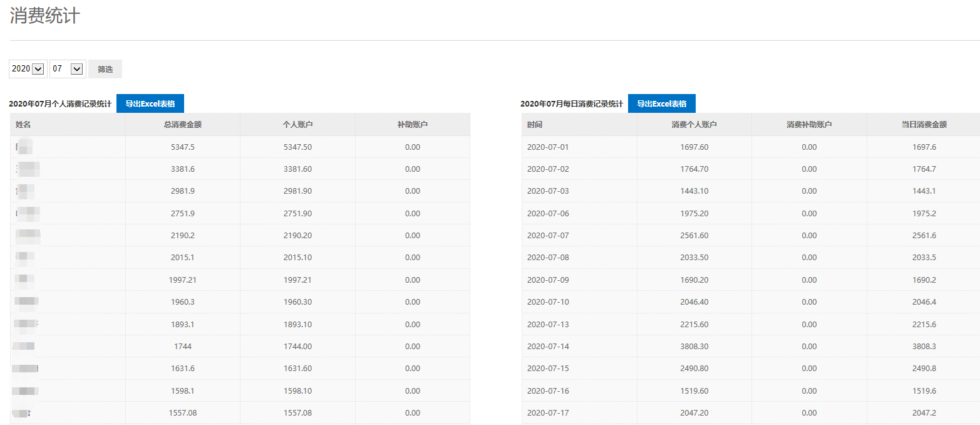Export the 个人消费记录统计 table to Excel
980x425 pixels.
click(150, 104)
